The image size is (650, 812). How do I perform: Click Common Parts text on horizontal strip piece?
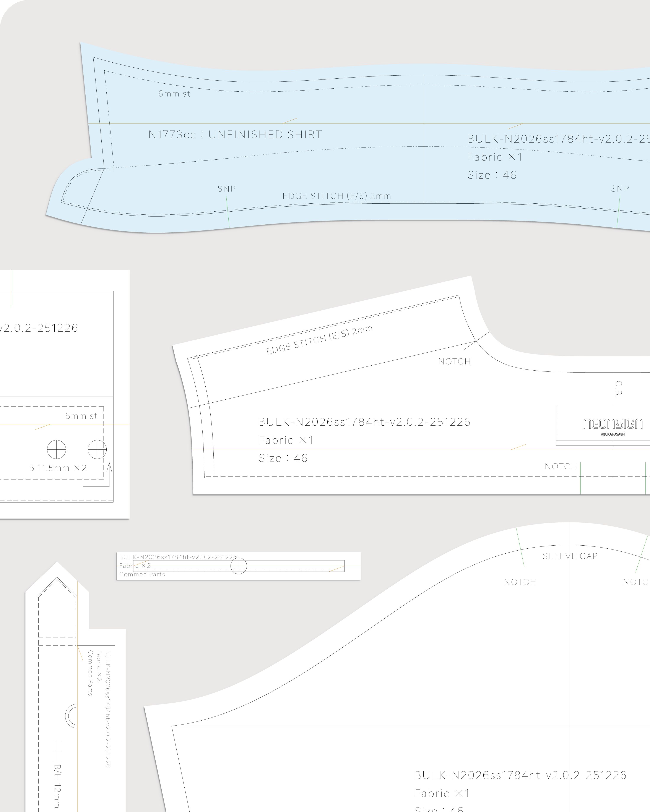[x=142, y=574]
